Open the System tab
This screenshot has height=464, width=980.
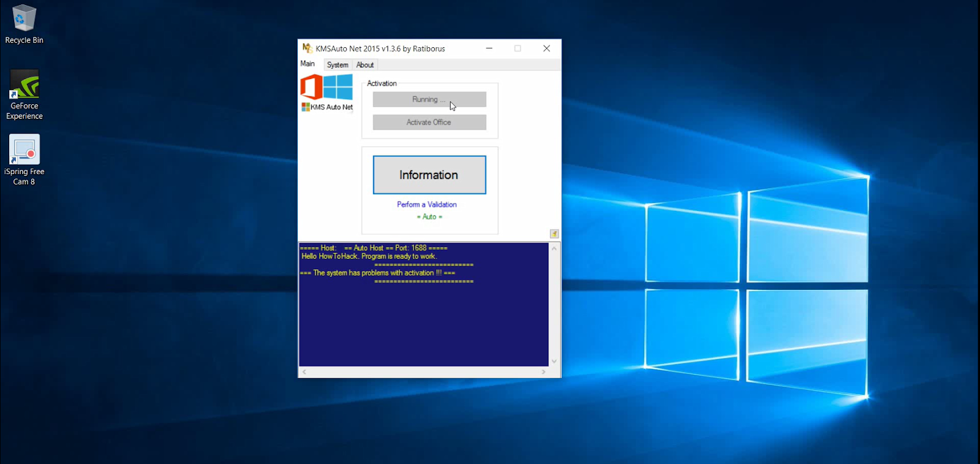(x=337, y=65)
